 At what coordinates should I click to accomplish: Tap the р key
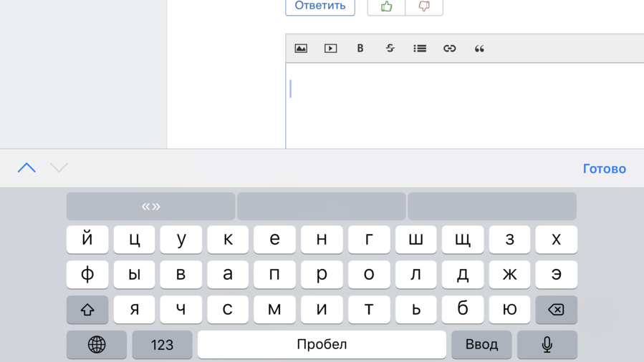click(322, 274)
